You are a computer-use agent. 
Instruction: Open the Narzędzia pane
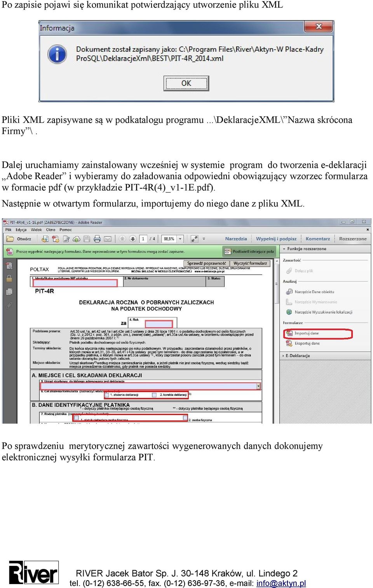coord(236,239)
